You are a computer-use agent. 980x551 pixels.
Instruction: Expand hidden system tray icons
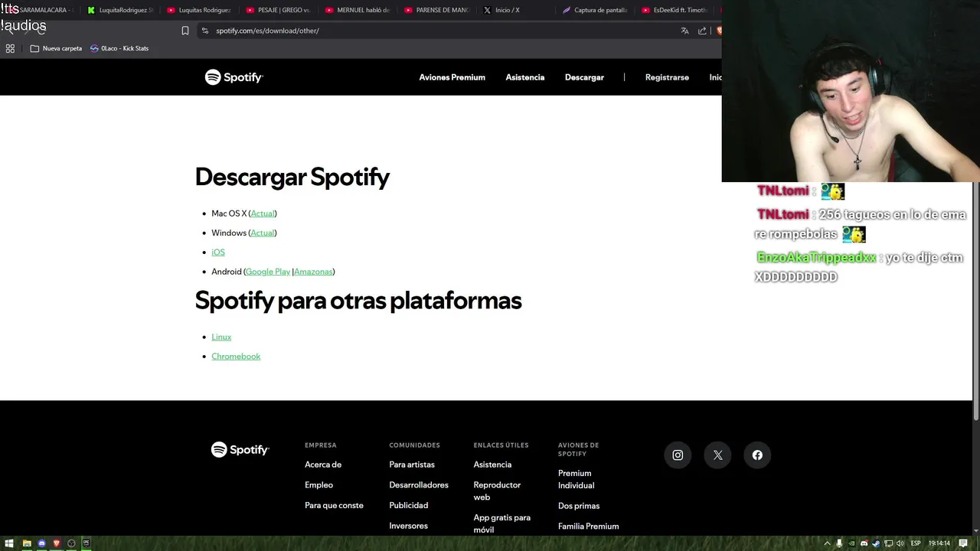tap(827, 543)
